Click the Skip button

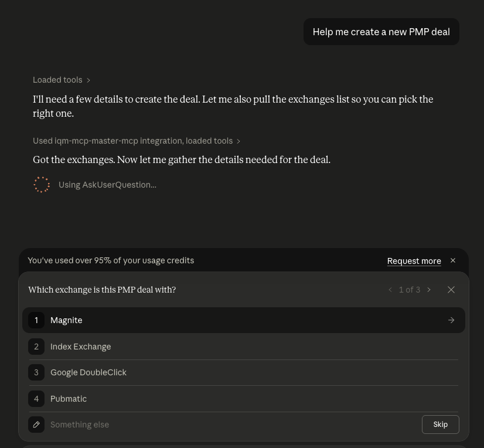[441, 425]
